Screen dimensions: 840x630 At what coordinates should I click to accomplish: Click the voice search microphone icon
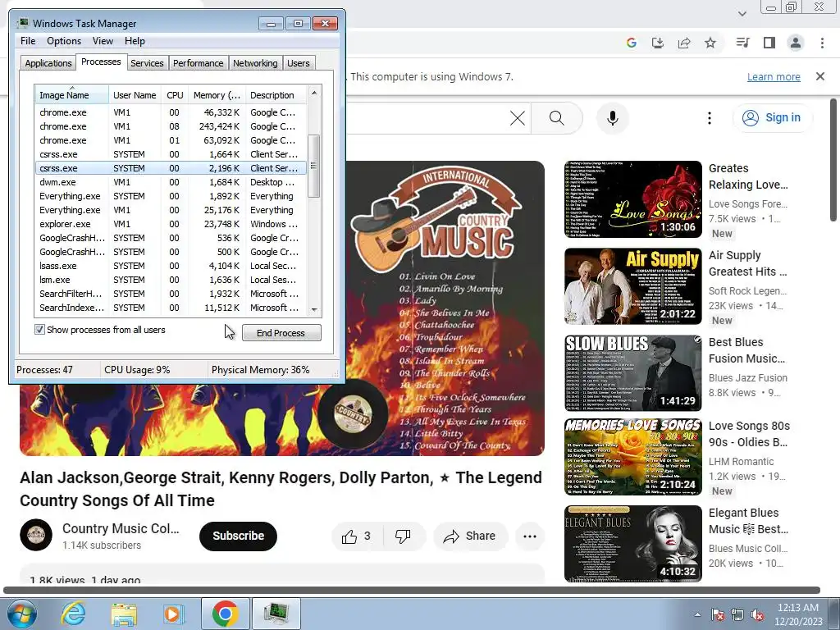pyautogui.click(x=613, y=118)
